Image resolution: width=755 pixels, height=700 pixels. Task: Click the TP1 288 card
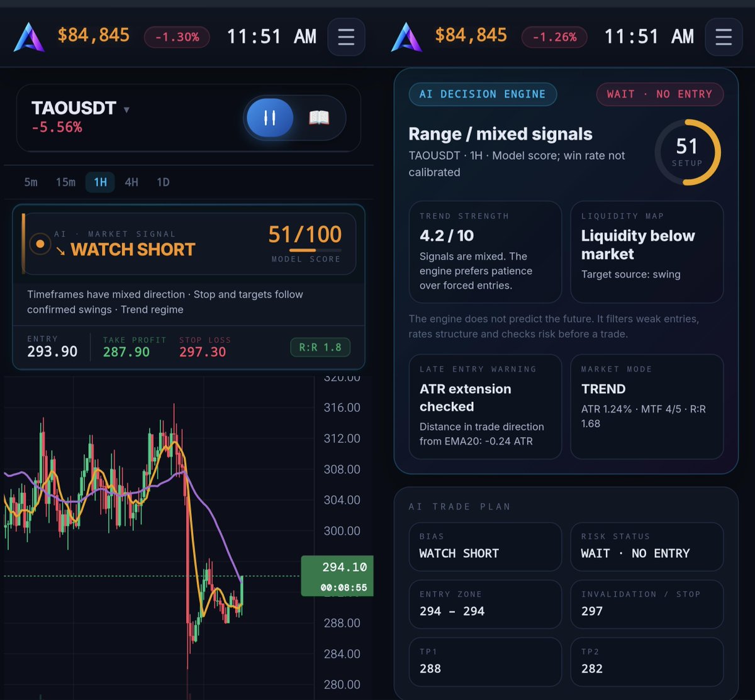485,662
